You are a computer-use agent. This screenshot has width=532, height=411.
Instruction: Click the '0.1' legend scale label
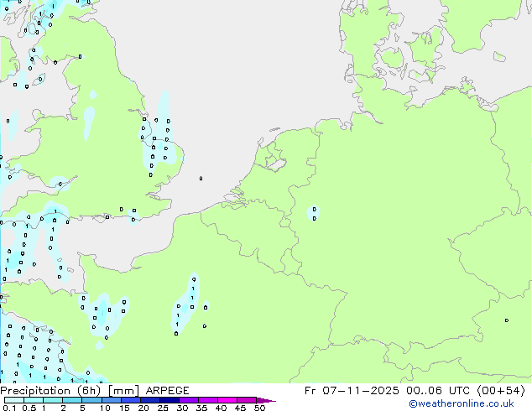coord(9,408)
